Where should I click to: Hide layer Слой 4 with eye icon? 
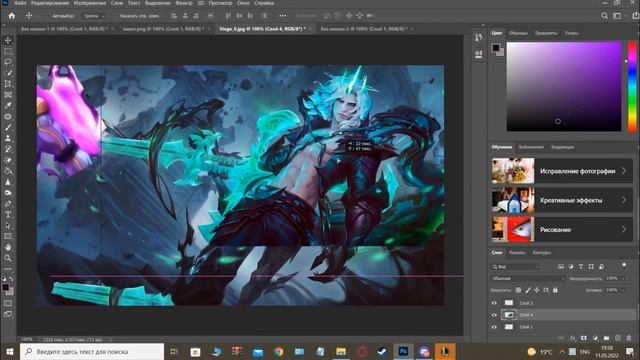pos(494,315)
